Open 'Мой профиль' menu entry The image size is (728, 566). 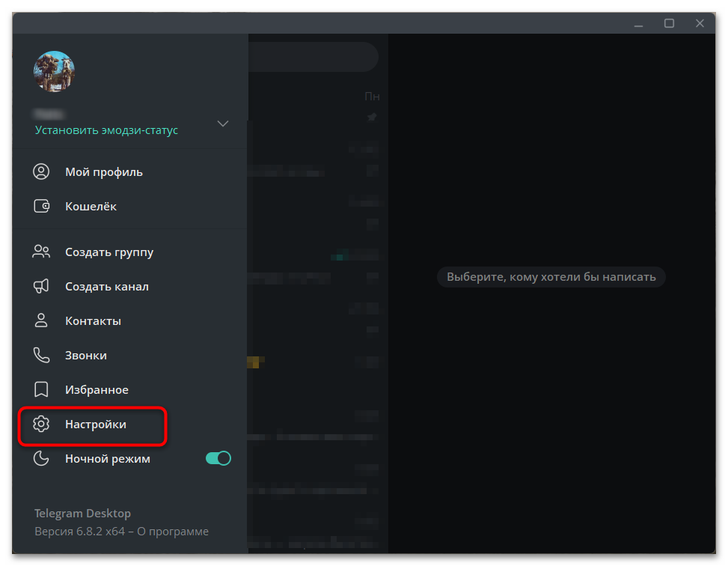[130, 171]
